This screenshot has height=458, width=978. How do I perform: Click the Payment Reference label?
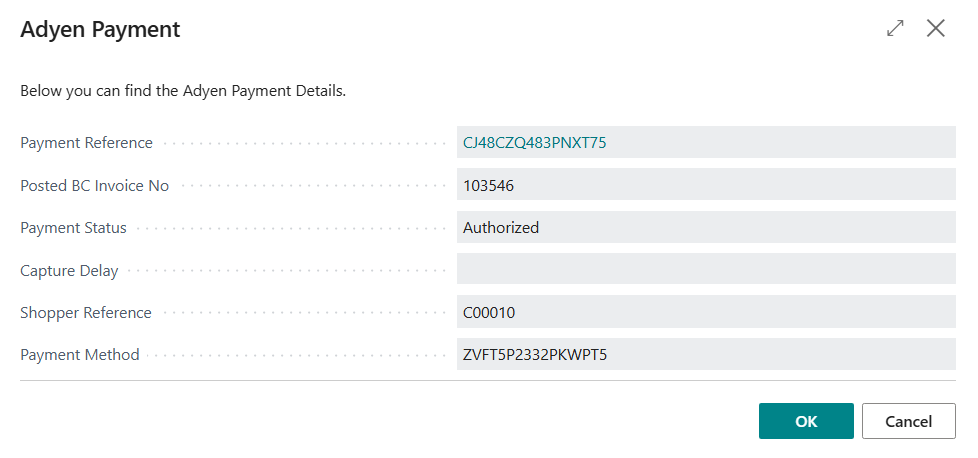click(87, 143)
